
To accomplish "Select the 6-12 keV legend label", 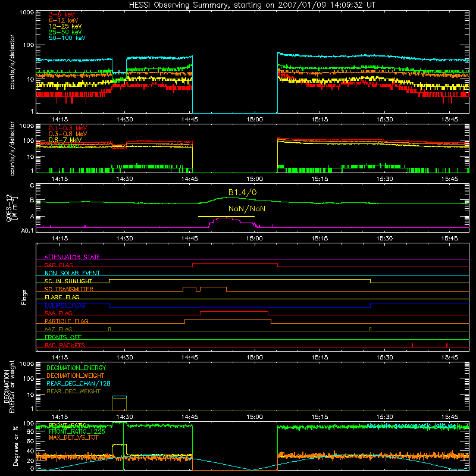I will coord(64,20).
